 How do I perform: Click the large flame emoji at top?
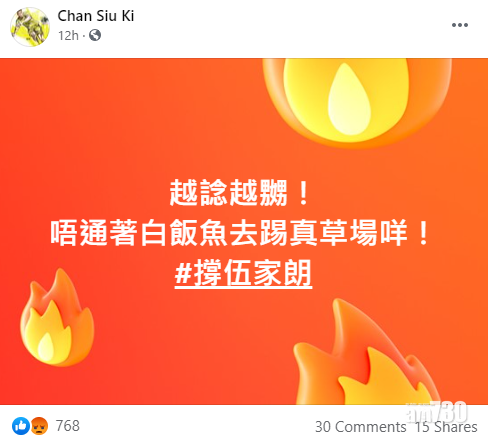[357, 102]
